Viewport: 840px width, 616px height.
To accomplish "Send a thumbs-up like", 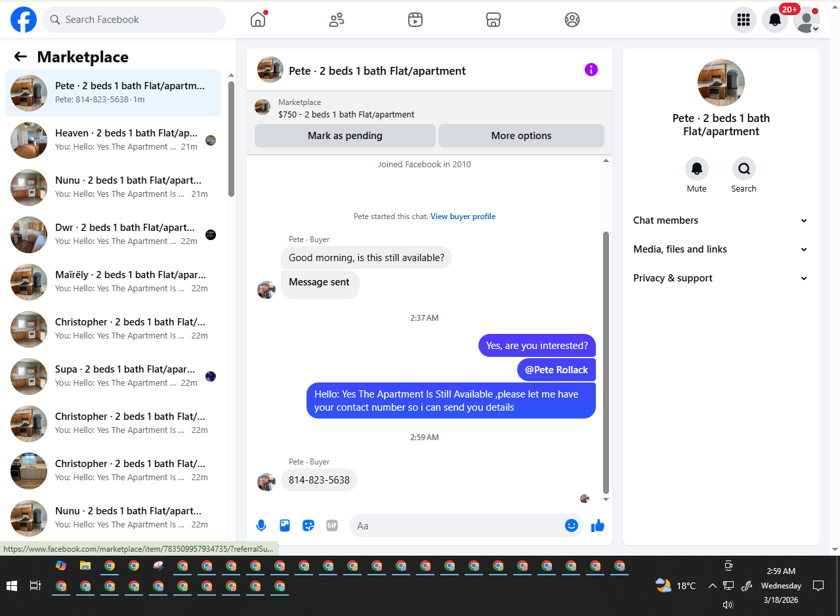I will 598,525.
